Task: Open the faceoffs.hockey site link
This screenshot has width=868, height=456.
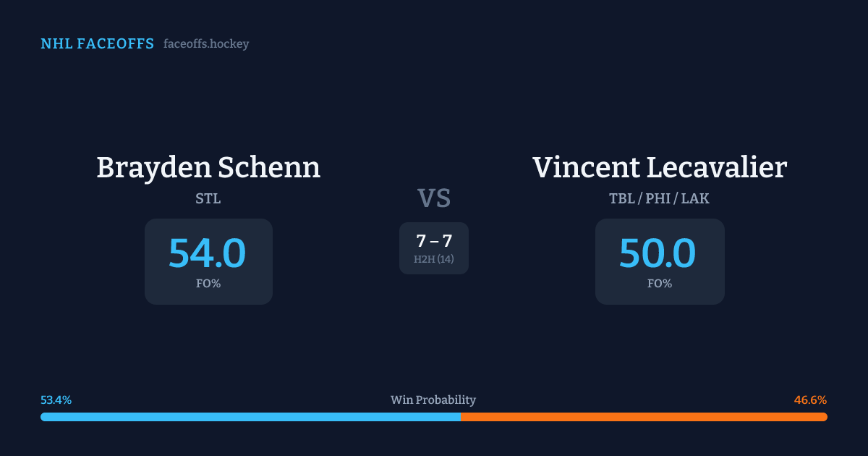Action: [206, 44]
